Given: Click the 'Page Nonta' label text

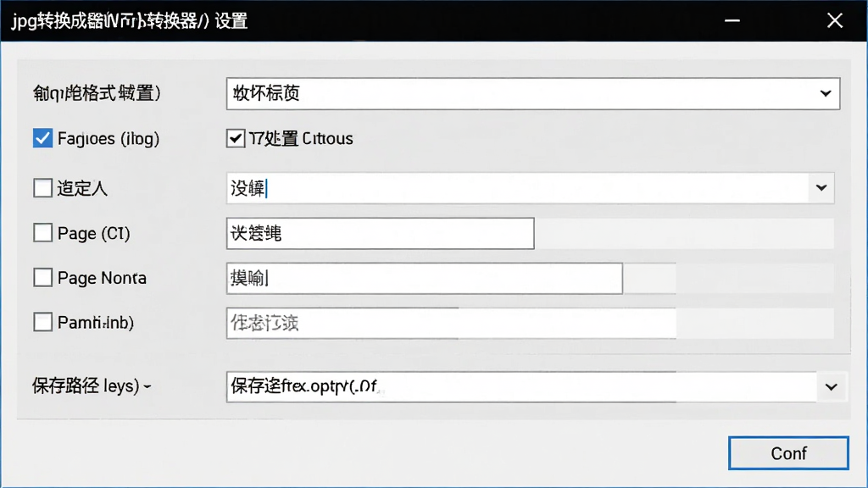Looking at the screenshot, I should pyautogui.click(x=102, y=278).
